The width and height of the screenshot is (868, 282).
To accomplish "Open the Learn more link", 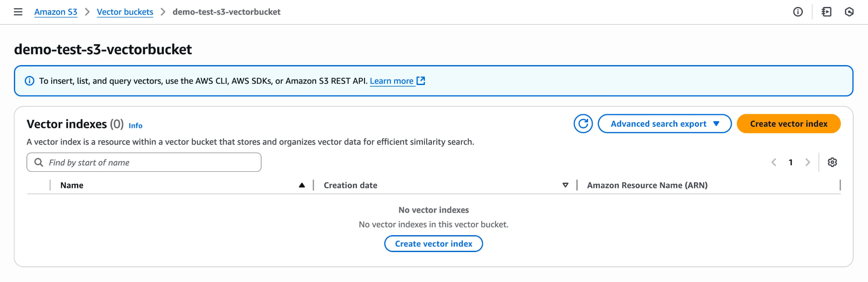I will (391, 81).
